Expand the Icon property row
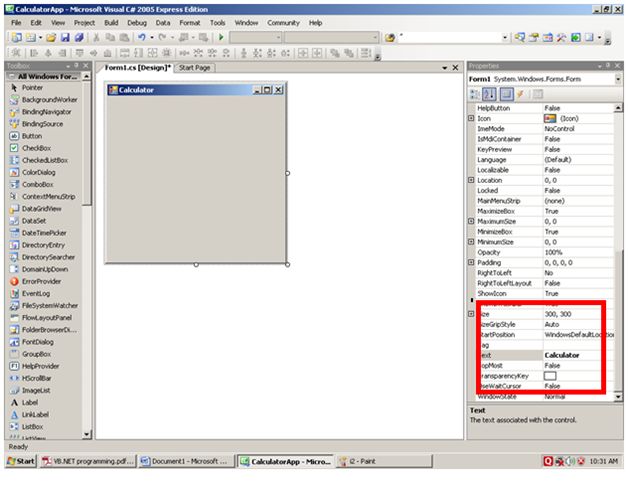The height and width of the screenshot is (485, 628). click(x=471, y=118)
